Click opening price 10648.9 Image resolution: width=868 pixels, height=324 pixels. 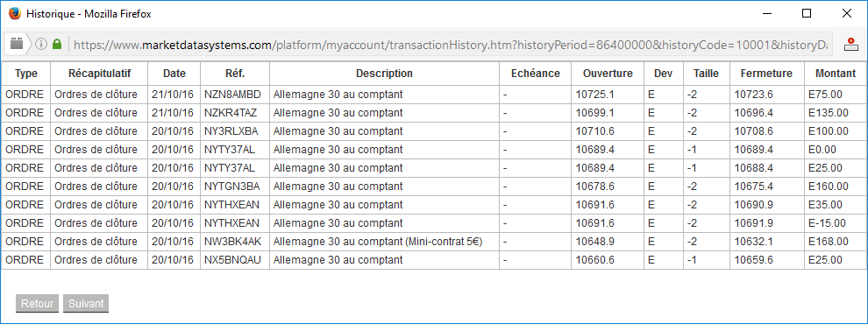tap(595, 242)
